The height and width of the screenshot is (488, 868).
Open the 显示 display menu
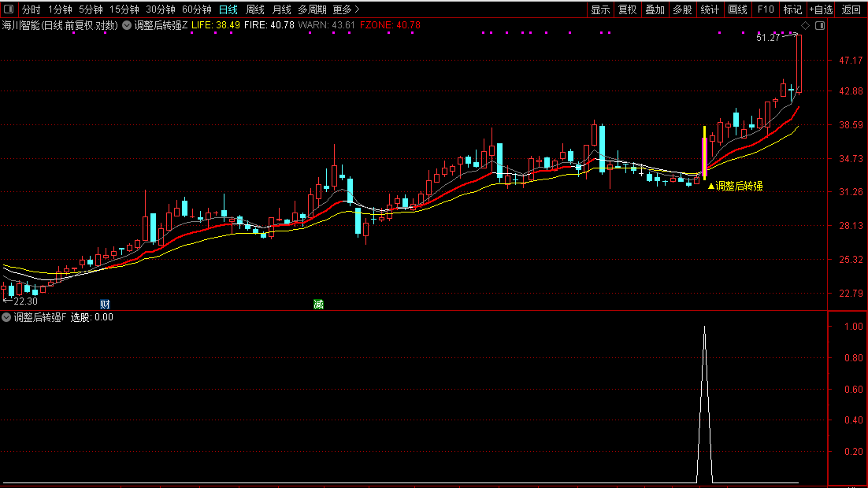[x=600, y=9]
